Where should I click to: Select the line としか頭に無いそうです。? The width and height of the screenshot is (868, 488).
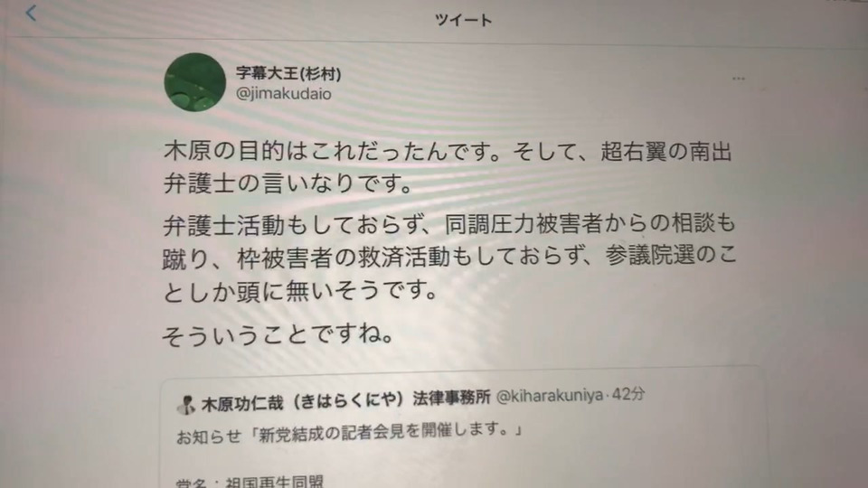click(300, 291)
